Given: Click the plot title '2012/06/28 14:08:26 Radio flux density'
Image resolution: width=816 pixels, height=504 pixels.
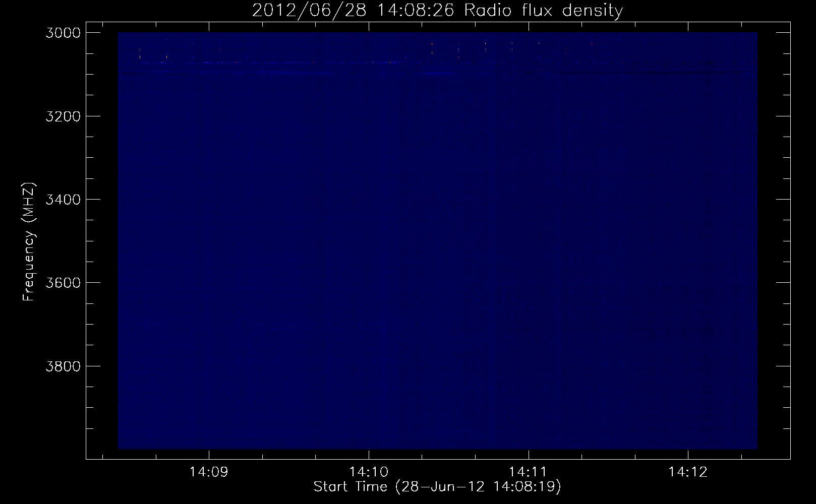Looking at the screenshot, I should pos(437,10).
